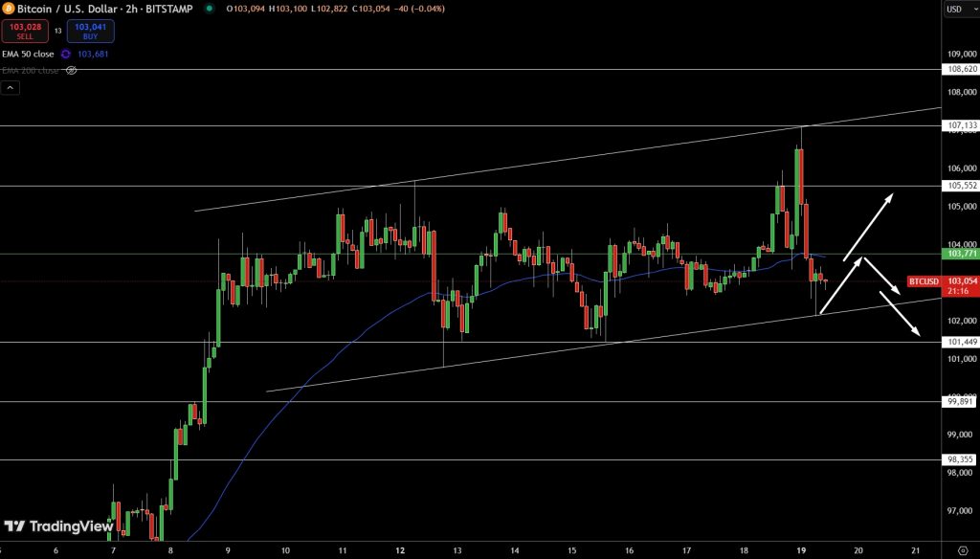Click 97,000 on the price axis
This screenshot has width=980, height=559.
pyautogui.click(x=962, y=511)
